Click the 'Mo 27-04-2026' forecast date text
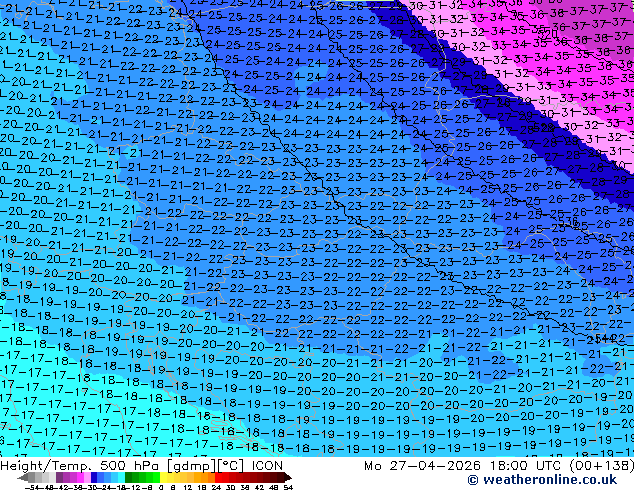The height and width of the screenshot is (490, 634). (424, 466)
